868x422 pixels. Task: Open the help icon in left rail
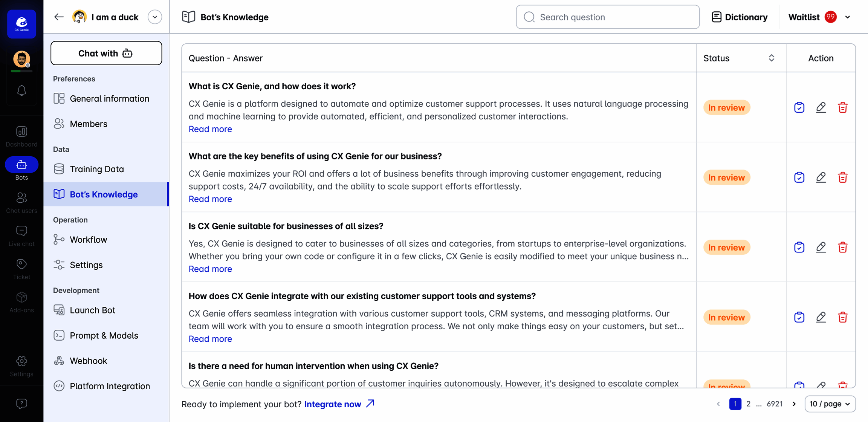[x=21, y=404]
